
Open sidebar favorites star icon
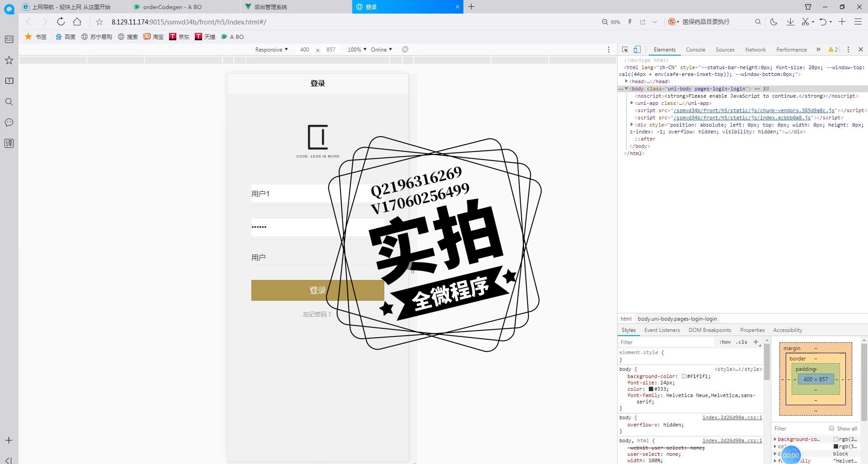pos(9,60)
